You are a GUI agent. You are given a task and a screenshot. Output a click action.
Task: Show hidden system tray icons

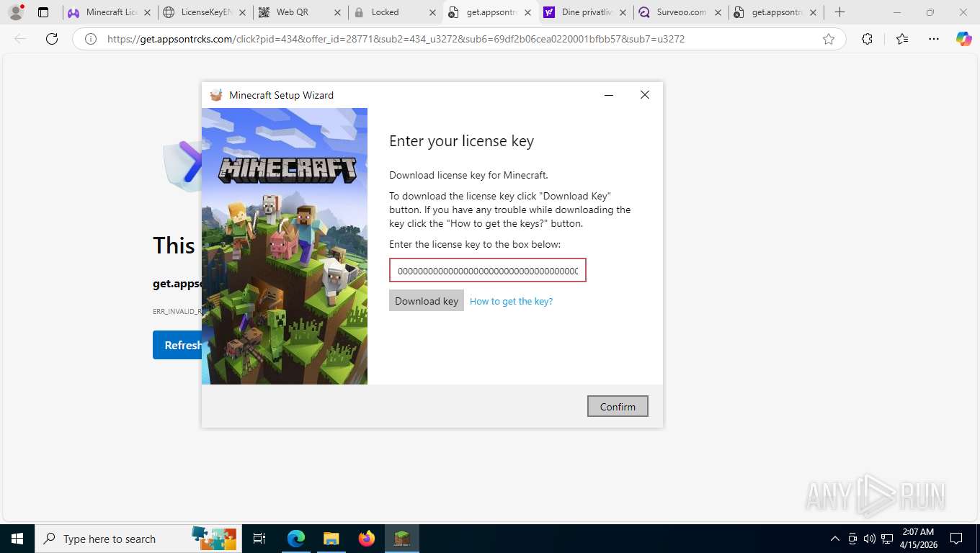coord(835,539)
